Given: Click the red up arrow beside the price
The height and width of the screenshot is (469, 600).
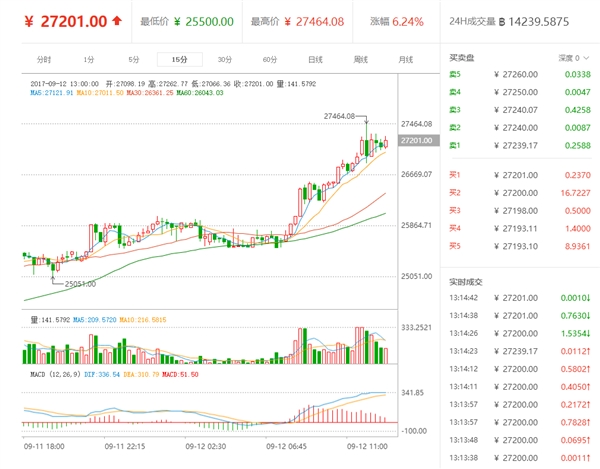Looking at the screenshot, I should click(118, 20).
